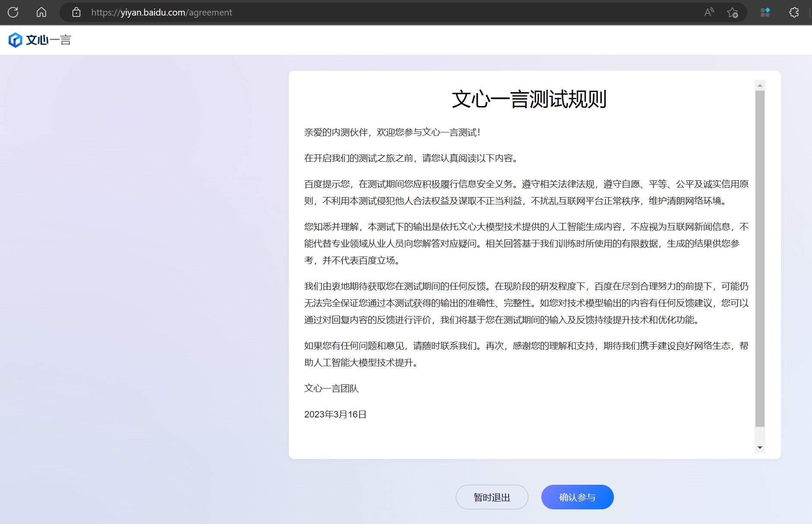Open the browser extensions puzzle icon
The image size is (812, 524).
pos(794,12)
